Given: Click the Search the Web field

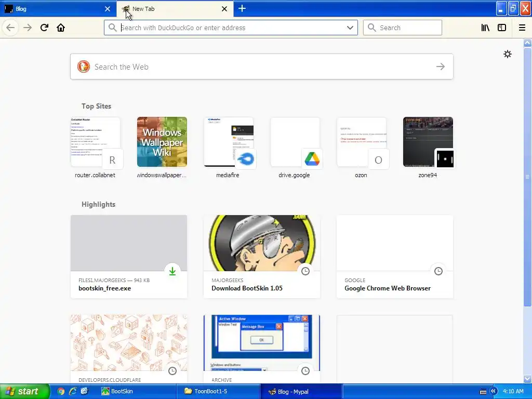Looking at the screenshot, I should coord(262,66).
